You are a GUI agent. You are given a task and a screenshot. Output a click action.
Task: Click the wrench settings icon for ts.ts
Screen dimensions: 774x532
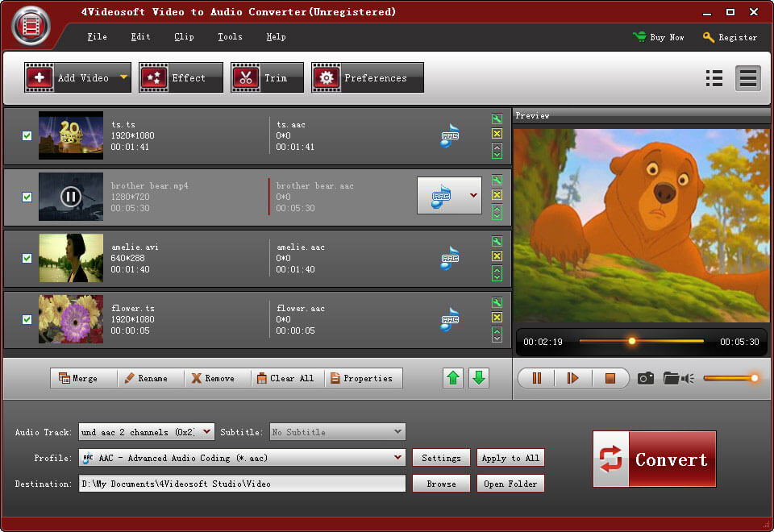497,118
